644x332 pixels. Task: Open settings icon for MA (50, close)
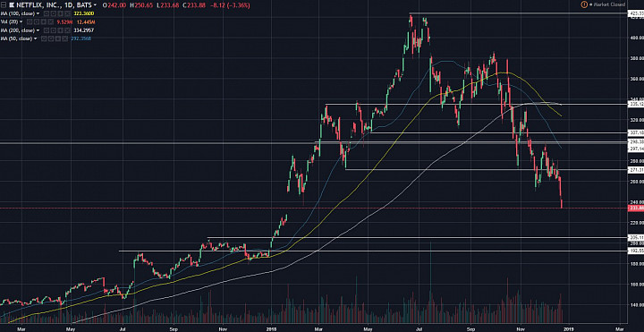coord(50,38)
